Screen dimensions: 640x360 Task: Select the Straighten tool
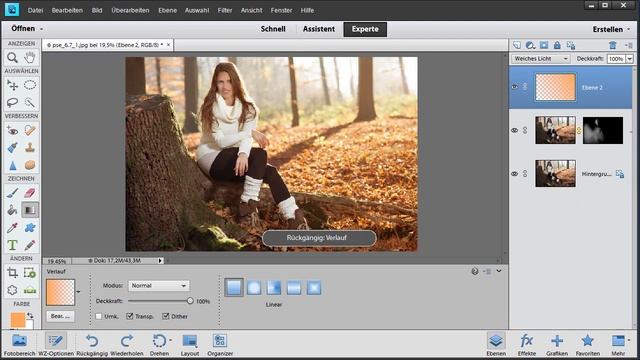click(30, 290)
